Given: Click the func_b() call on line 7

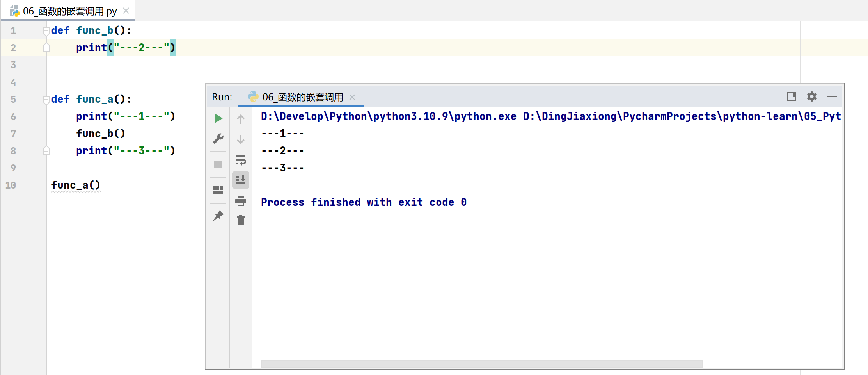Looking at the screenshot, I should point(101,134).
